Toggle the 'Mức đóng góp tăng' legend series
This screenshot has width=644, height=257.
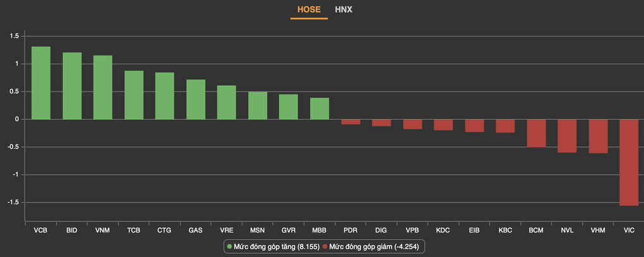[277, 246]
